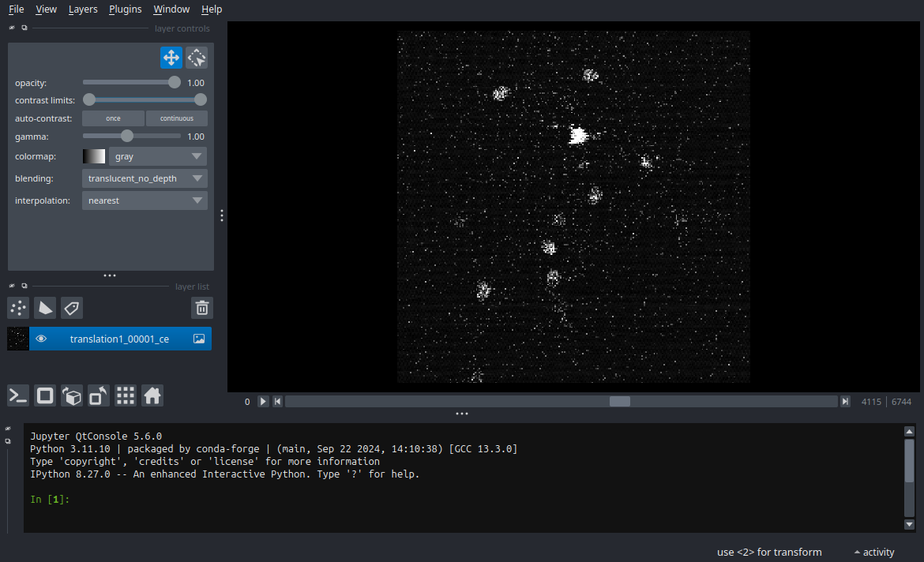Set auto-contrast to once
The height and width of the screenshot is (562, 924).
point(112,118)
